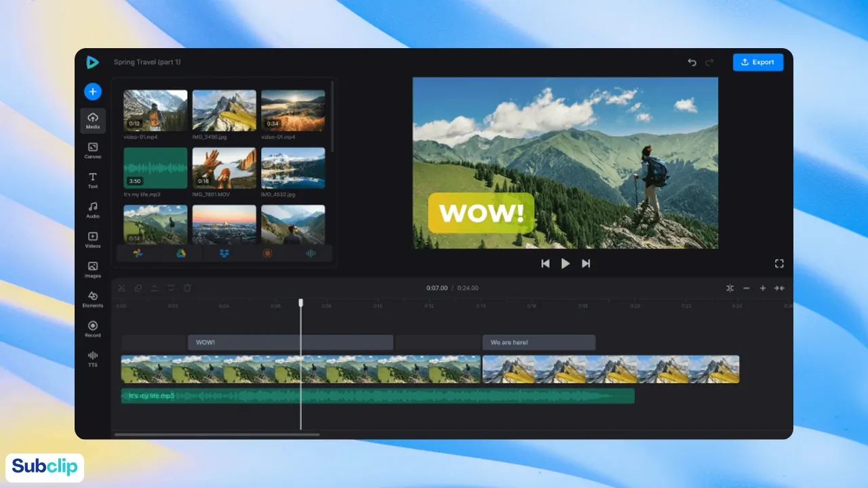Import media from Dropbox
Image resolution: width=868 pixels, height=488 pixels.
point(224,253)
